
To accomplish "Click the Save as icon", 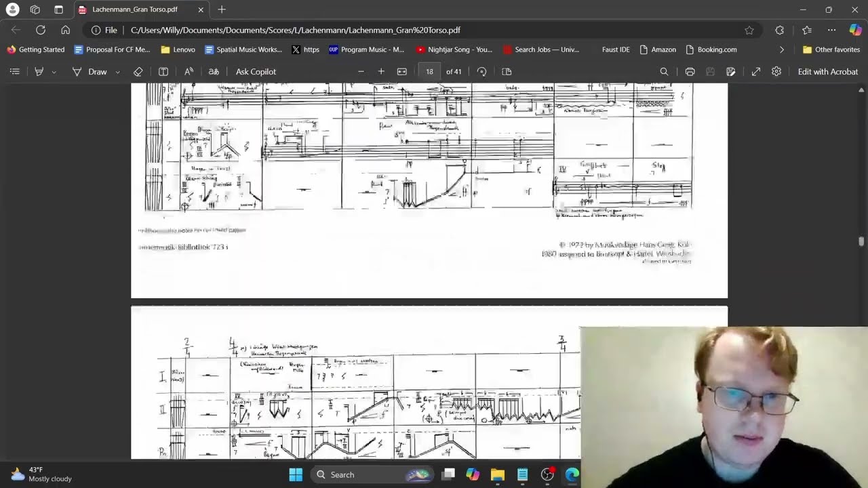I will (730, 71).
